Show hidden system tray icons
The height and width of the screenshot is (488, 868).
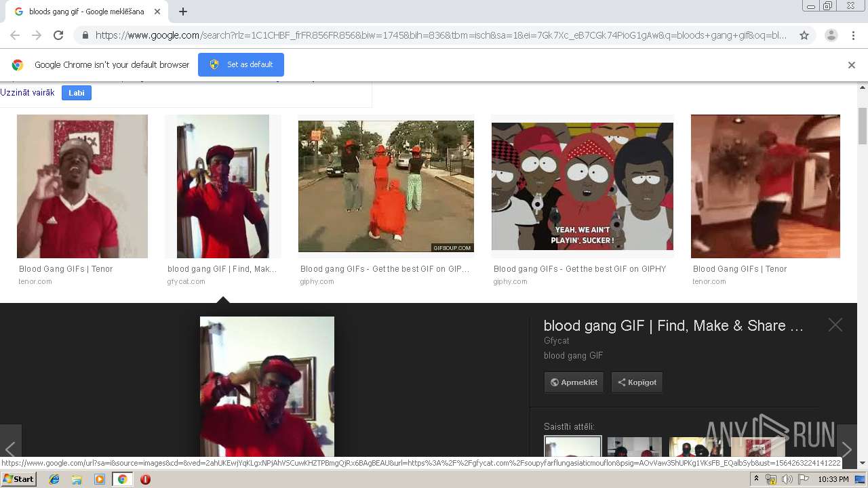tap(757, 479)
